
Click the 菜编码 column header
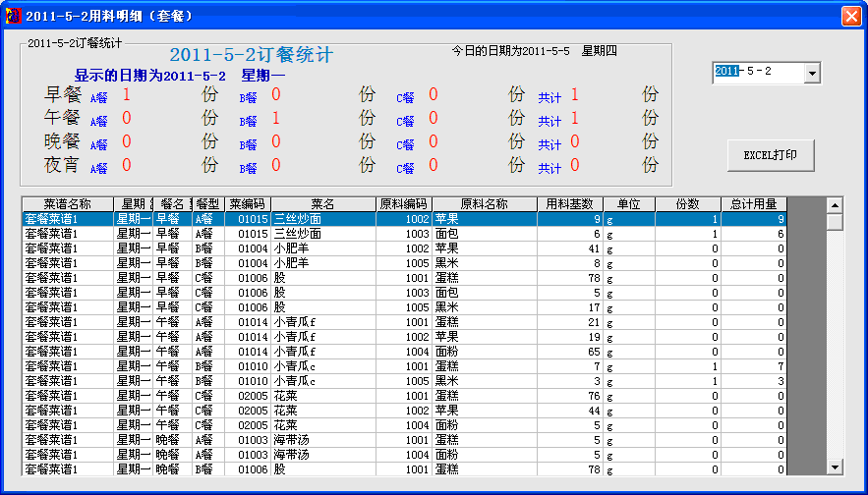[248, 204]
